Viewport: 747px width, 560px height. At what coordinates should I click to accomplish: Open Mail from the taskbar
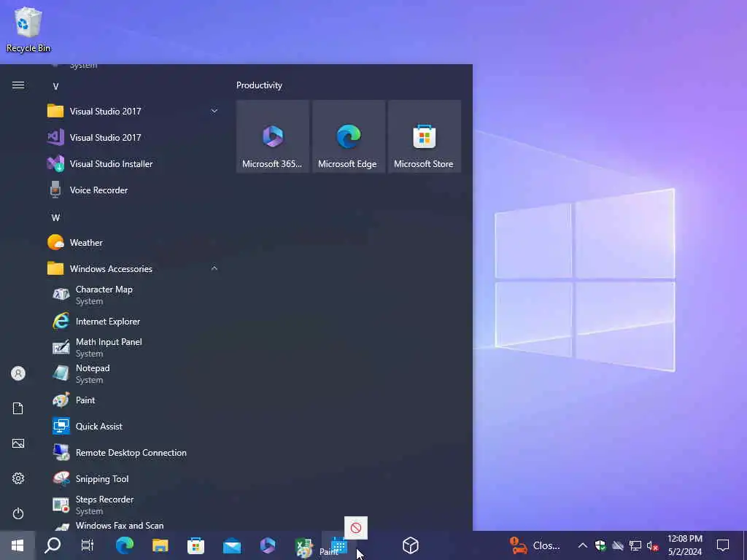click(x=232, y=545)
